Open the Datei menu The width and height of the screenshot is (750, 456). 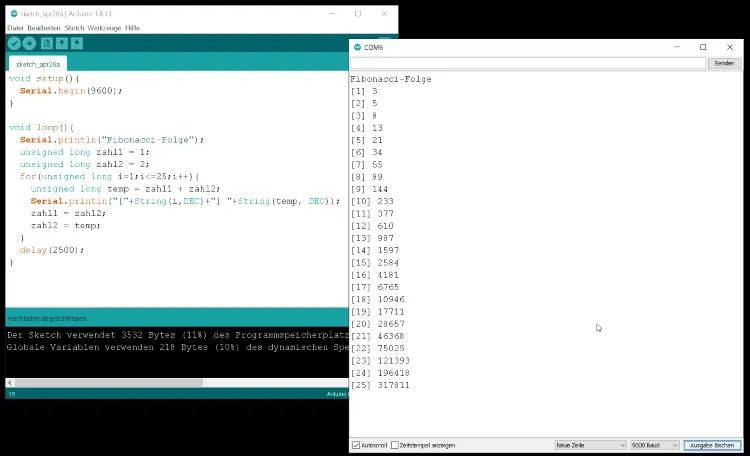tap(15, 28)
